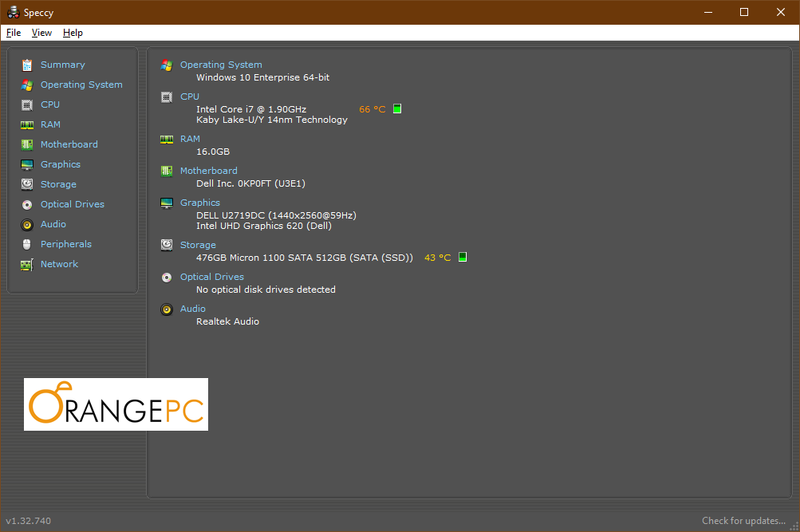Viewport: 800px width, 532px height.
Task: Select Summary in the sidebar
Action: 63,65
